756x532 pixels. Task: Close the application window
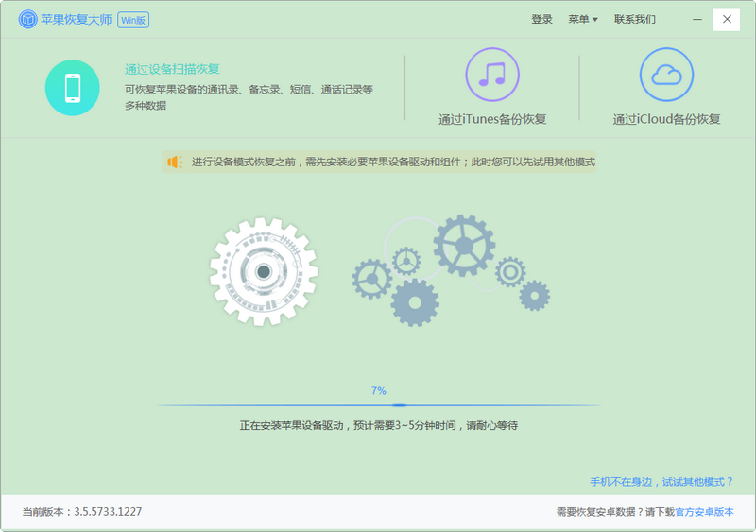coord(727,19)
